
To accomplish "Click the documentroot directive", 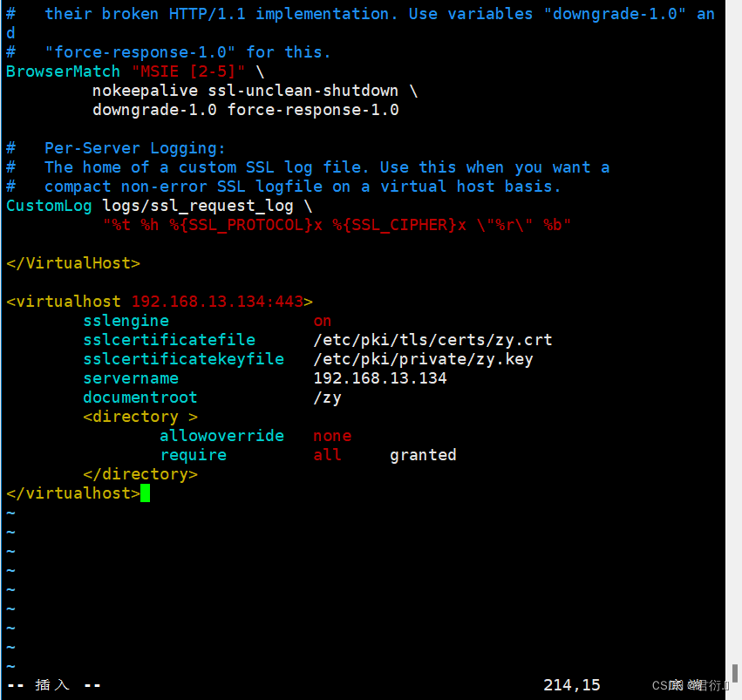I will [x=140, y=398].
